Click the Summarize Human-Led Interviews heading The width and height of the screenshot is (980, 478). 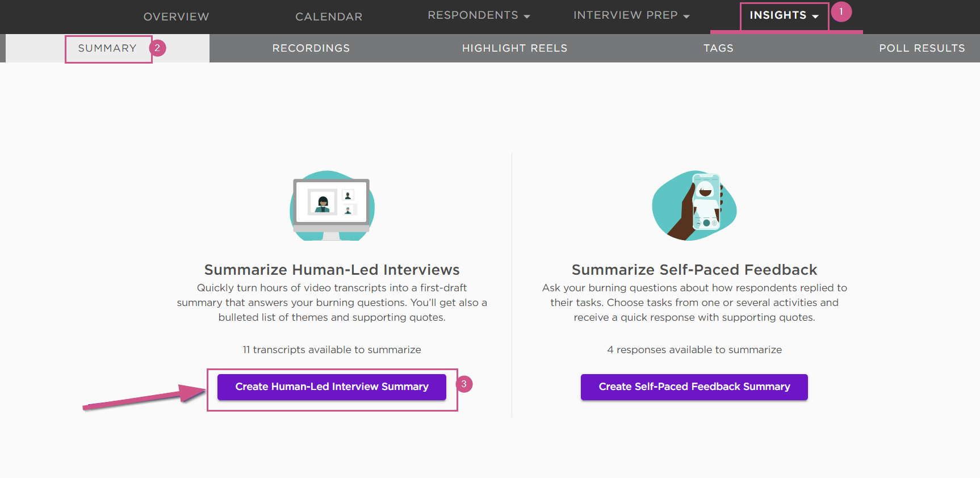click(332, 270)
